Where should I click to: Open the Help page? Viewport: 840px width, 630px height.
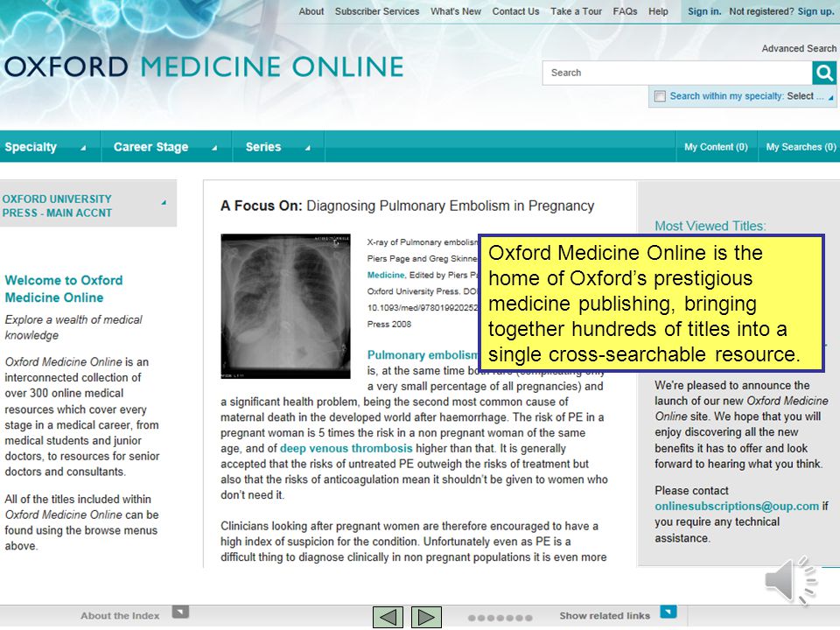(658, 11)
